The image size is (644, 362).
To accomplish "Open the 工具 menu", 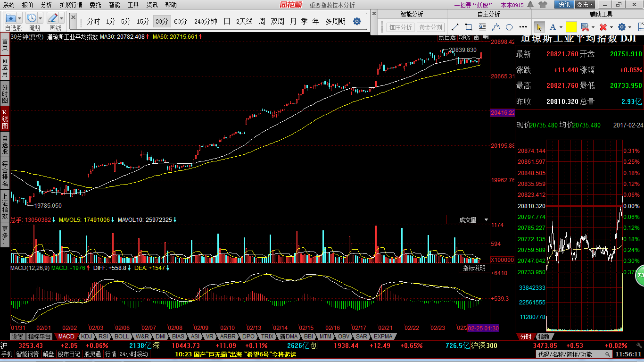I will 133,5.
